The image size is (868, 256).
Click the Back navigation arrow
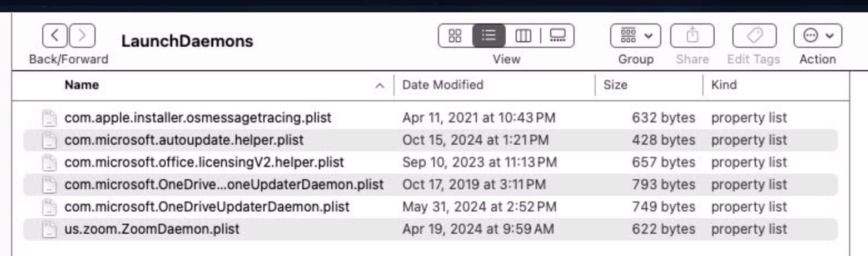coord(54,37)
